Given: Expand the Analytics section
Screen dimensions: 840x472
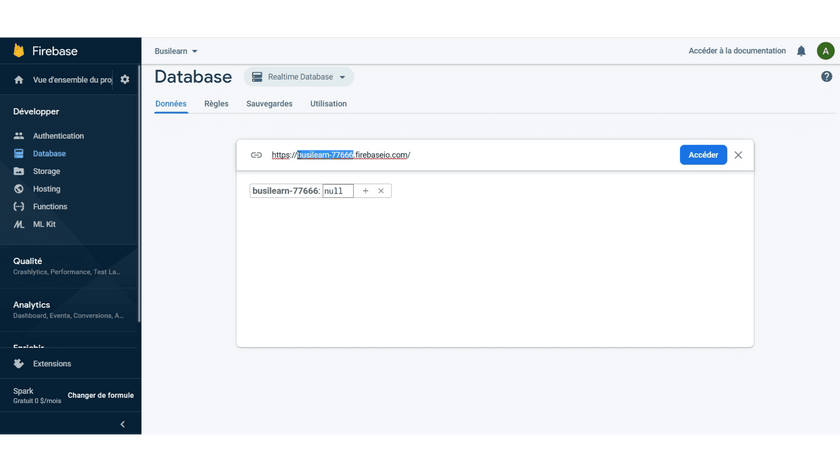Looking at the screenshot, I should [x=69, y=310].
